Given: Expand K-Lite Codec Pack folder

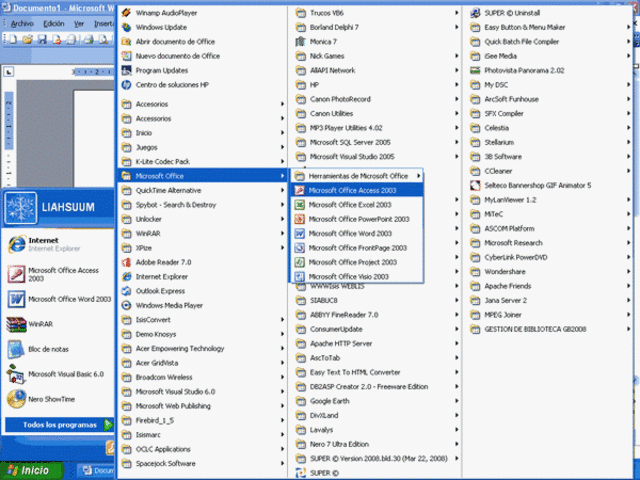Looking at the screenshot, I should pos(202,162).
